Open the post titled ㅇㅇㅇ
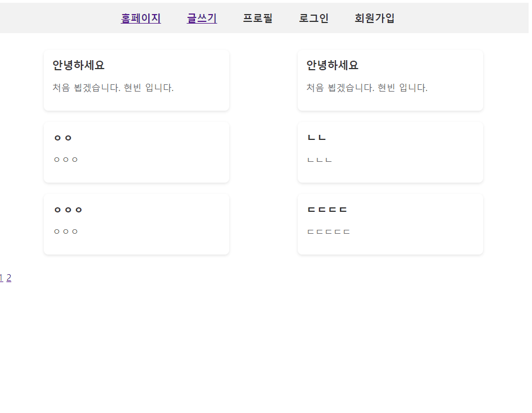 [x=68, y=210]
